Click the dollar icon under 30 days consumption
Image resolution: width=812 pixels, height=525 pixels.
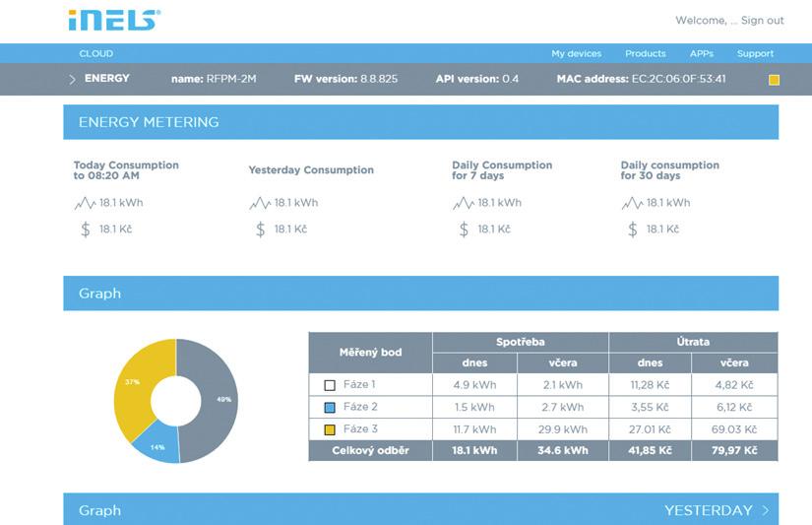[633, 230]
